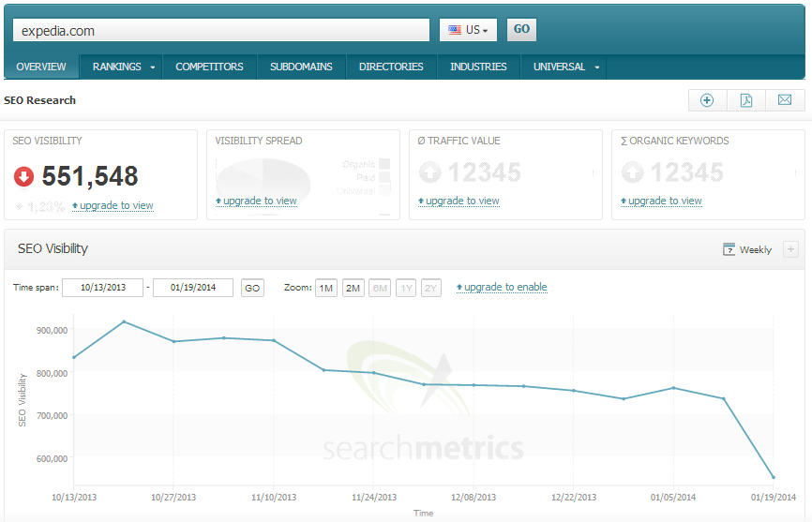Screen dimensions: 812x522
Task: Click the chart's first data point at 10/13/2013
Action: 74,357
